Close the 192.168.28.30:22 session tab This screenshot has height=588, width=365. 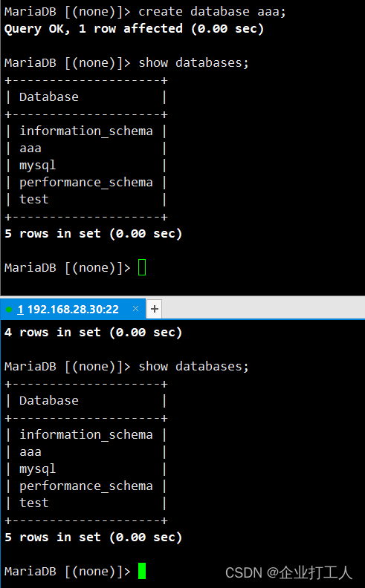coord(135,309)
